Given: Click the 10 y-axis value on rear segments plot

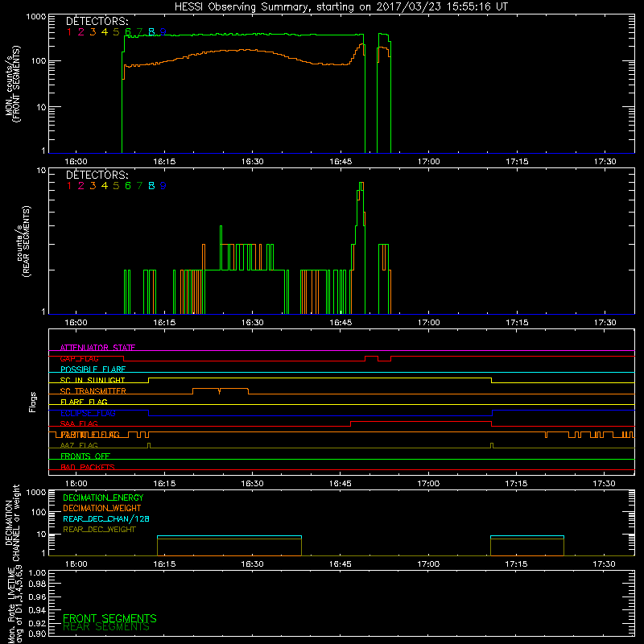Looking at the screenshot, I should point(42,170).
